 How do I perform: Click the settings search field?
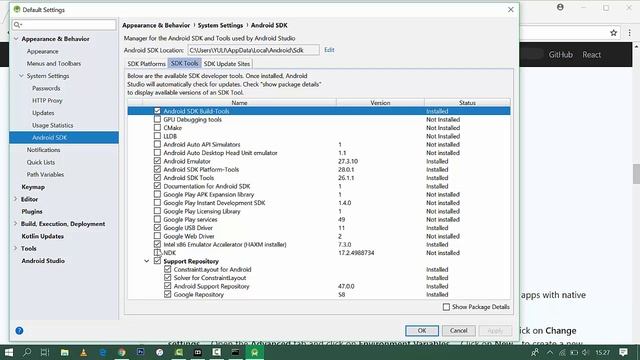tap(64, 25)
